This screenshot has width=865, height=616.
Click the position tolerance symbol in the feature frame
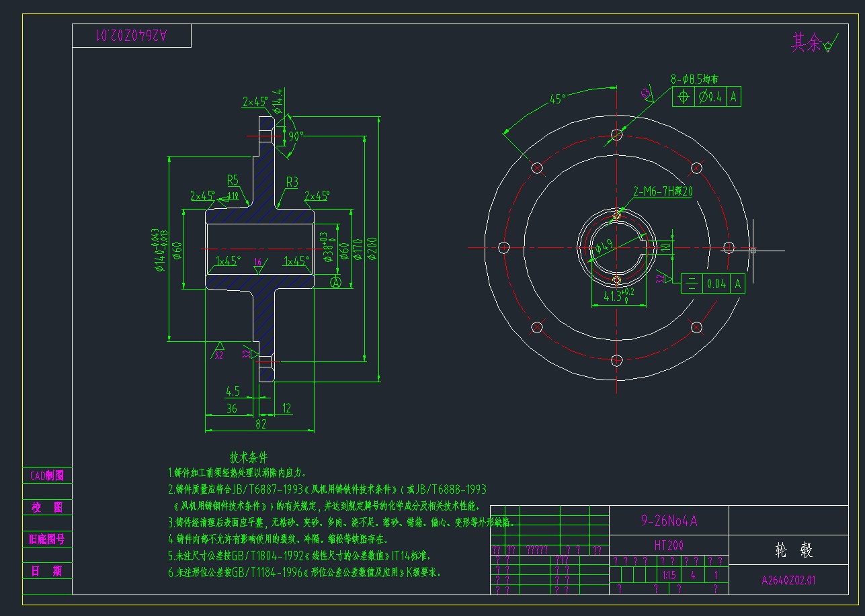click(x=683, y=97)
